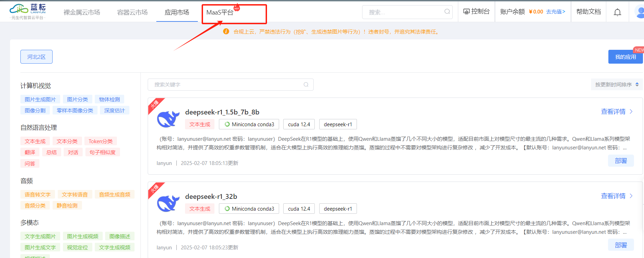Click 文本生成 tag on deepseek-r1_32b card
644x258 pixels.
[200, 209]
